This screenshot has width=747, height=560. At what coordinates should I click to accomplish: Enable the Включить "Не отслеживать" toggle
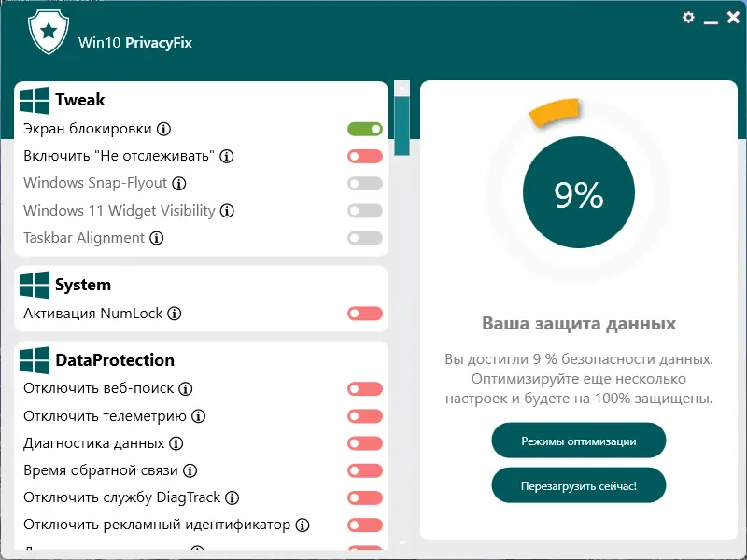click(364, 156)
